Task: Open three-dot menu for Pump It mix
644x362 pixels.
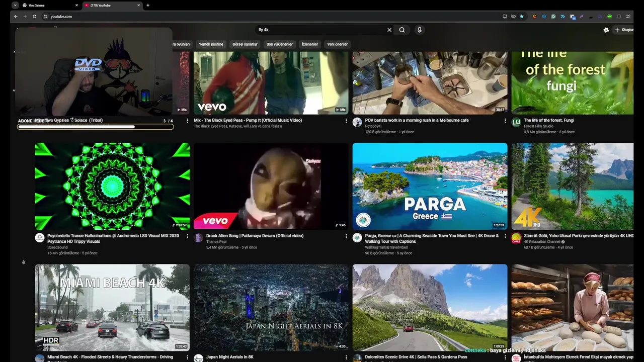Action: (x=346, y=121)
